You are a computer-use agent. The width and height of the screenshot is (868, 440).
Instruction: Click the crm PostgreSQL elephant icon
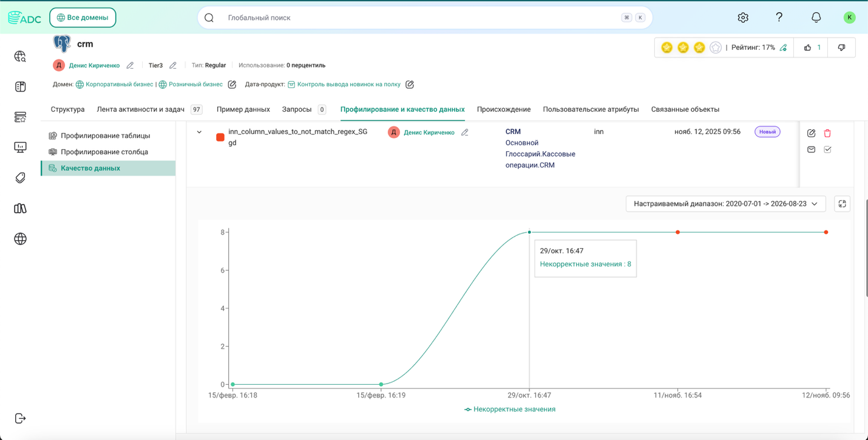click(x=62, y=44)
